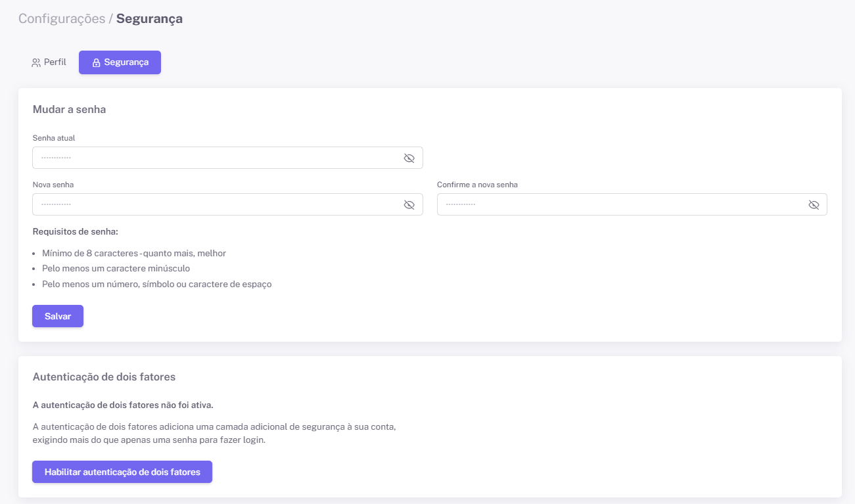Focus the Confirme a nova senha input
The image size is (855, 504).
click(x=621, y=205)
